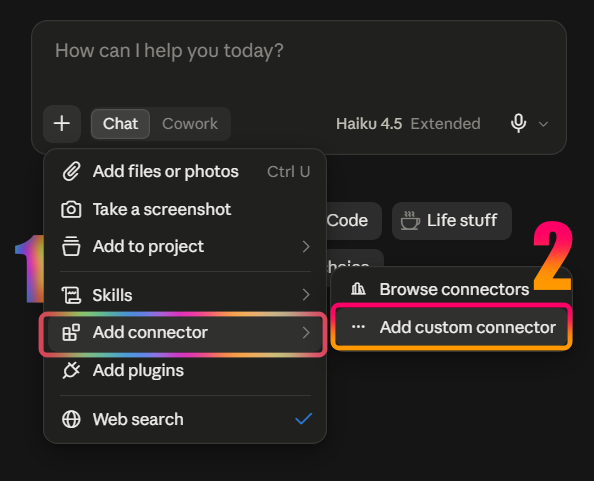Open the Skills submenu

coord(186,295)
